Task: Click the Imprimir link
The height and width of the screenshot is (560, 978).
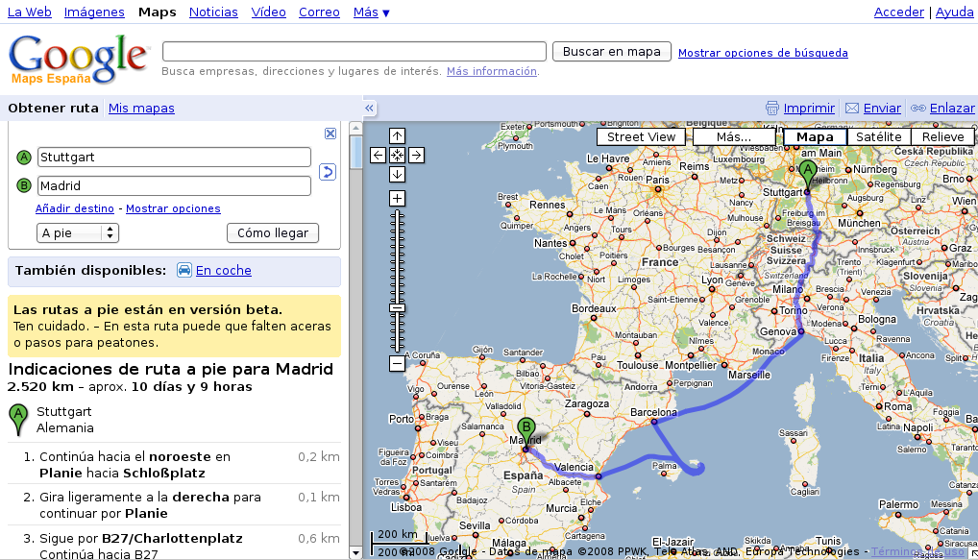Action: tap(809, 109)
